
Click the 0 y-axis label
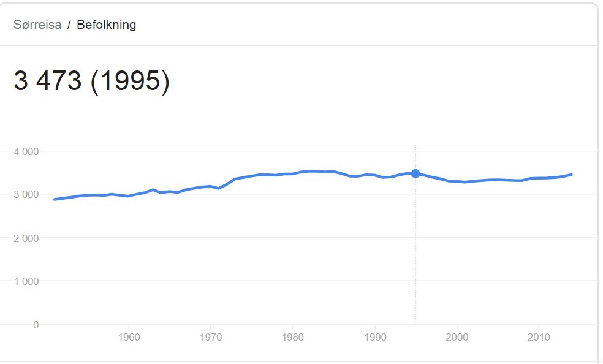pyautogui.click(x=36, y=325)
